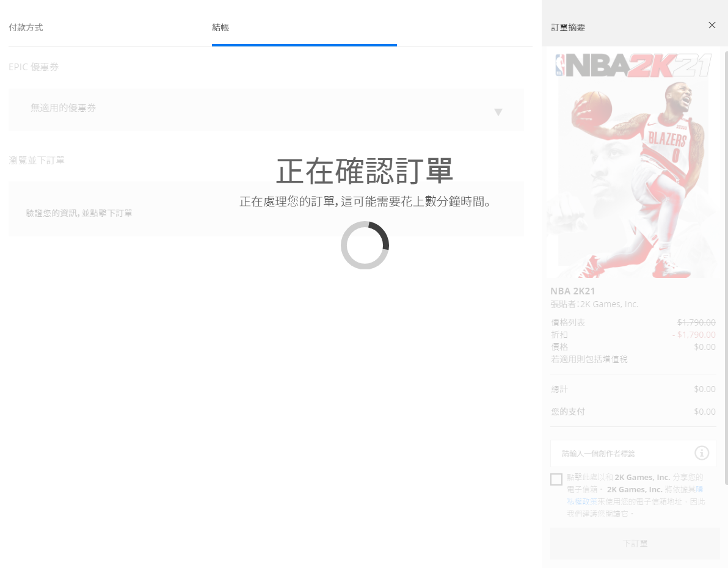Viewport: 728px width, 568px height.
Task: Switch to the 付款方式 tab
Action: (x=26, y=27)
